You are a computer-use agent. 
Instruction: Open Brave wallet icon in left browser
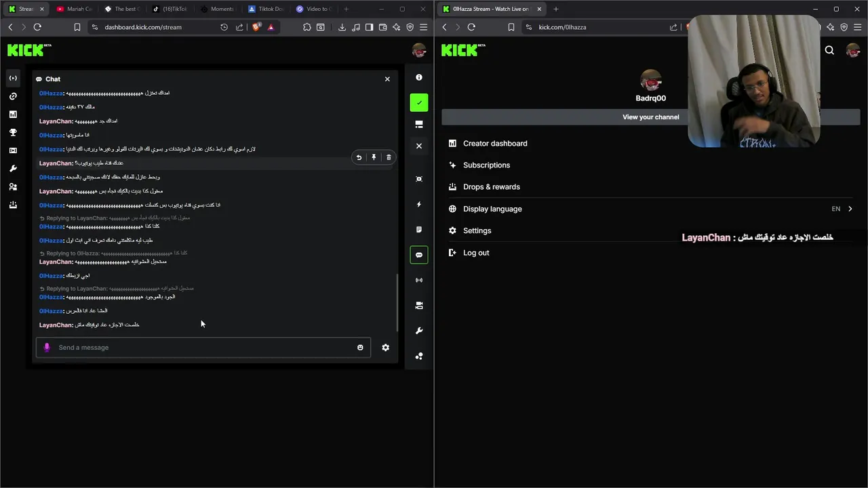point(382,27)
